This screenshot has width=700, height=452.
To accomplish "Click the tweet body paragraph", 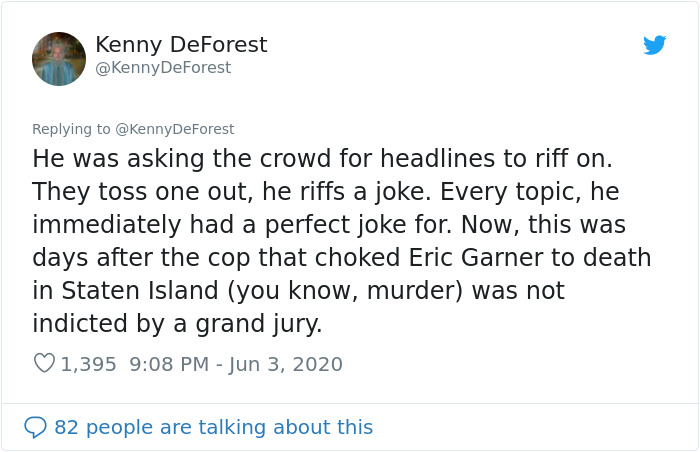I will (342, 241).
